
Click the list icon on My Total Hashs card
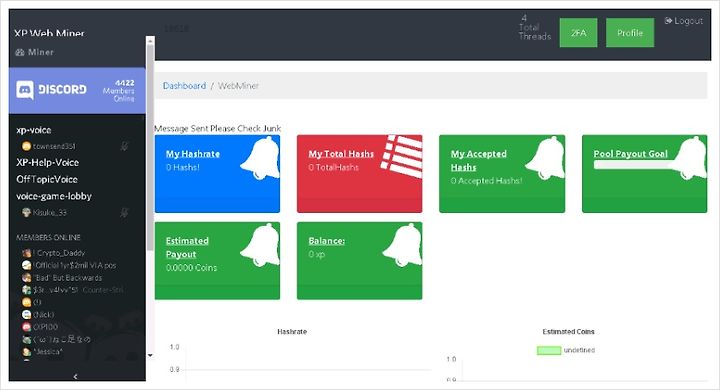[x=402, y=156]
